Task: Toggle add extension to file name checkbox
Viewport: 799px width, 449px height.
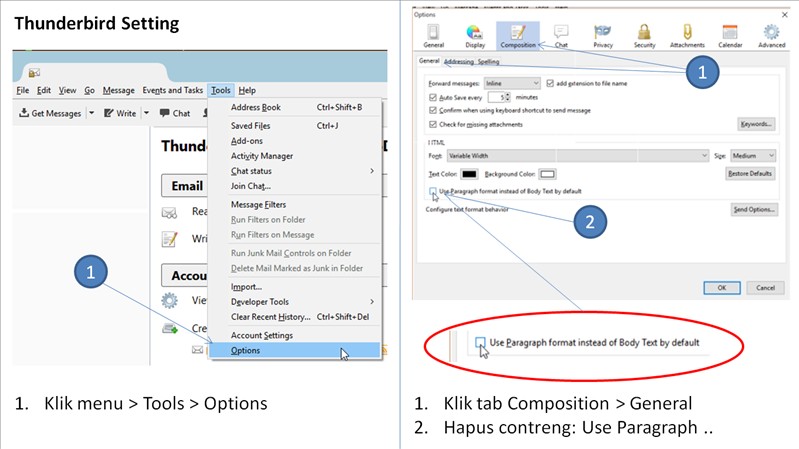Action: [550, 83]
